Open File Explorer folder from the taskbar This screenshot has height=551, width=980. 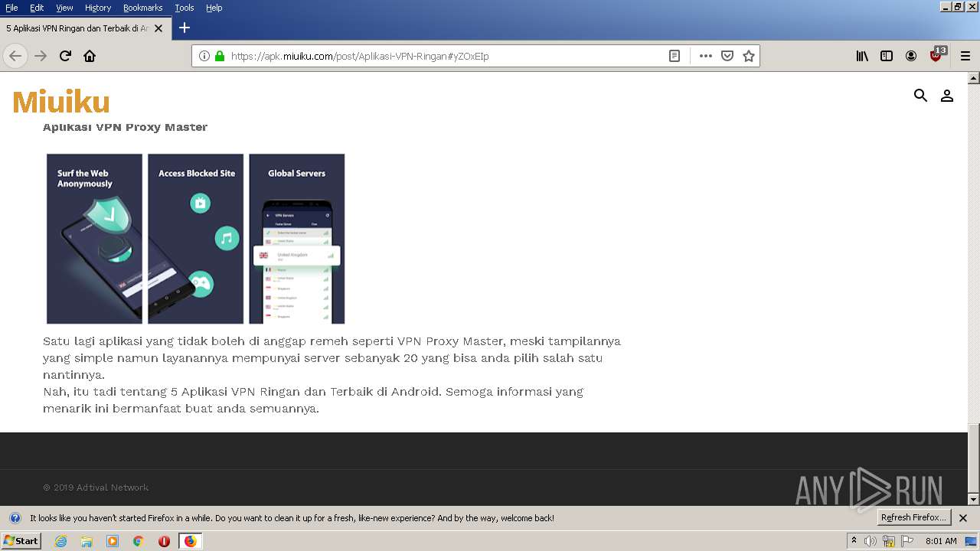[87, 541]
